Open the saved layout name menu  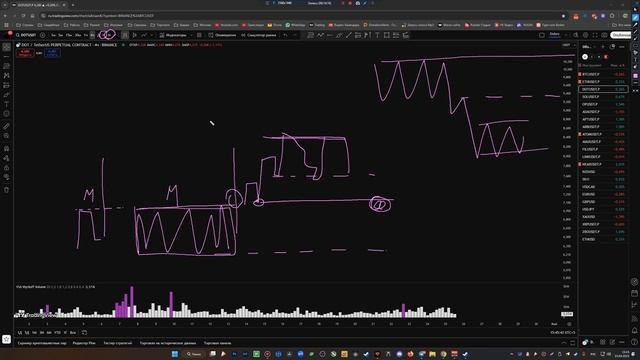[555, 35]
